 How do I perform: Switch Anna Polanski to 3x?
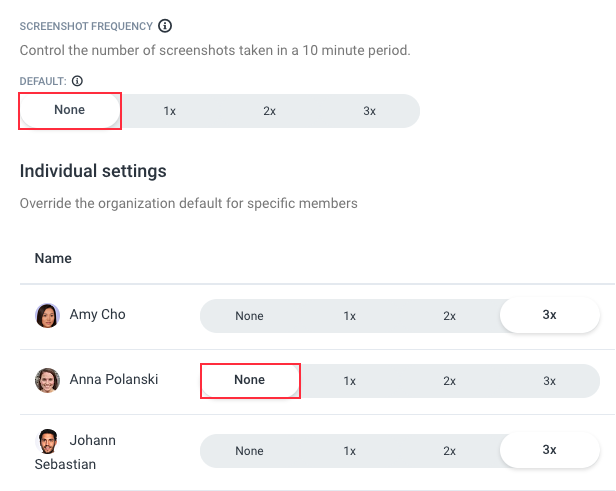pos(550,381)
